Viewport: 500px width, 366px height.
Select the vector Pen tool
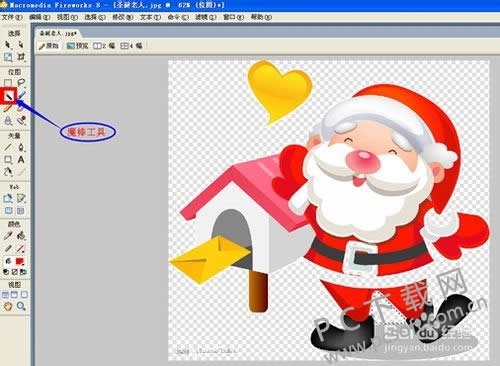click(21, 147)
